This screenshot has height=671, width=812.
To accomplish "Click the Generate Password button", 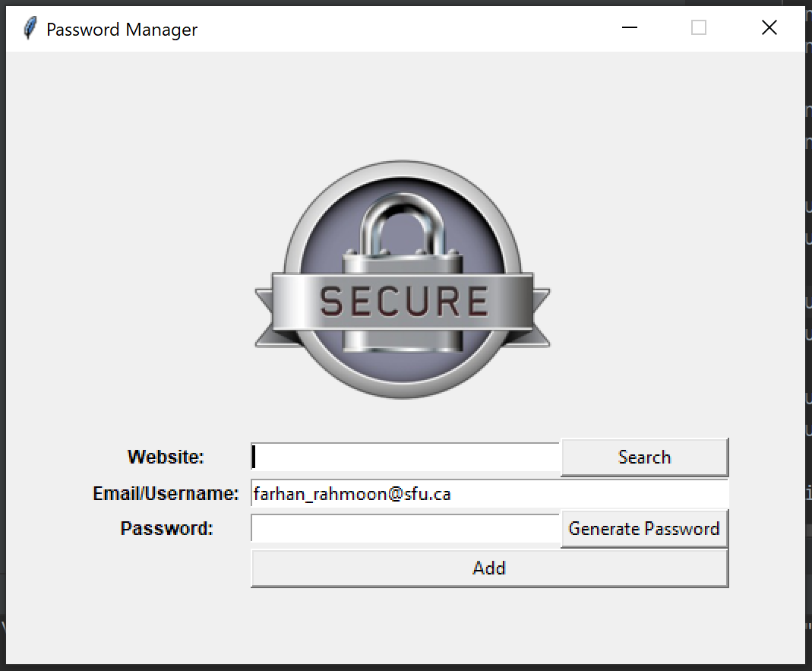I will 644,528.
